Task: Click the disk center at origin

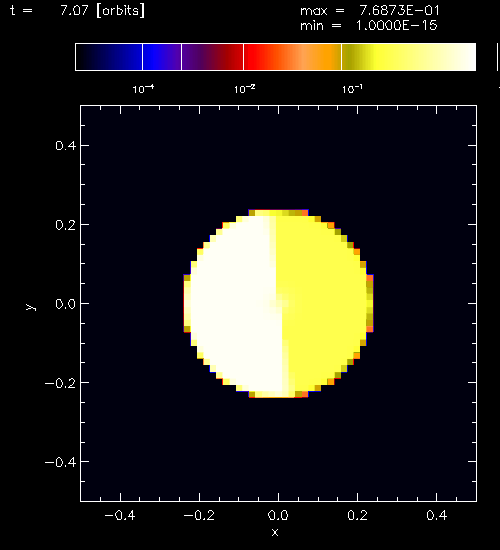Action: point(279,303)
